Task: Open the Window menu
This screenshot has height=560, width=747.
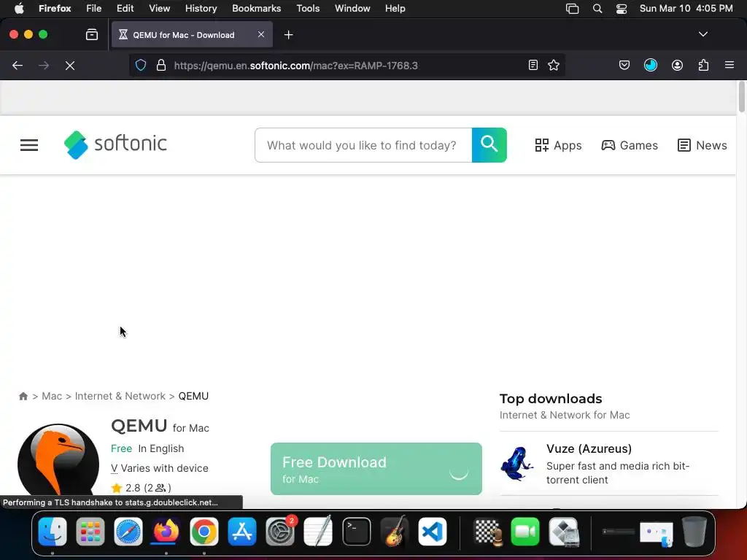Action: [352, 8]
